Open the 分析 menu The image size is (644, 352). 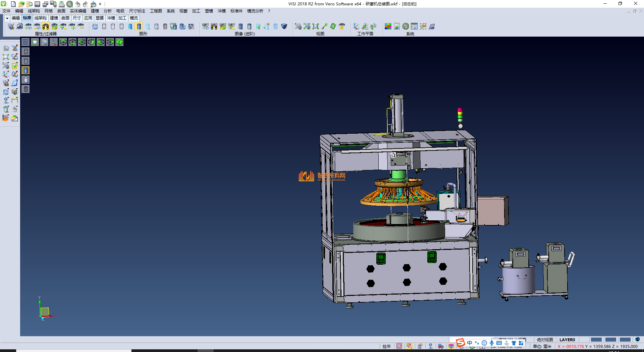point(107,11)
